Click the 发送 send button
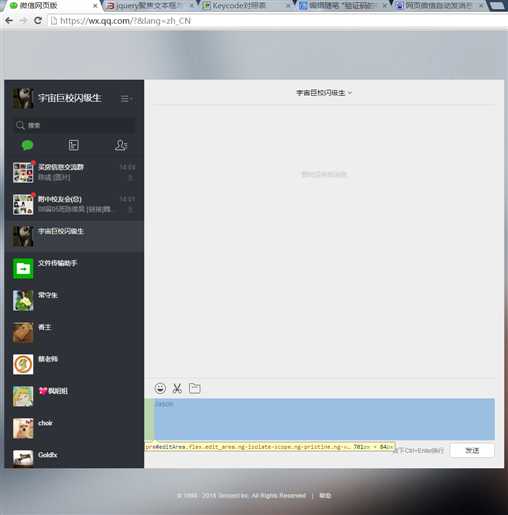The image size is (508, 515). click(472, 451)
